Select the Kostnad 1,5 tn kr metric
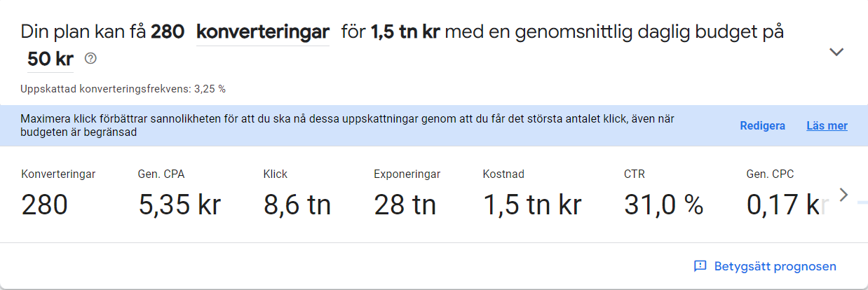Viewport: 868px width, 290px height. pos(532,194)
